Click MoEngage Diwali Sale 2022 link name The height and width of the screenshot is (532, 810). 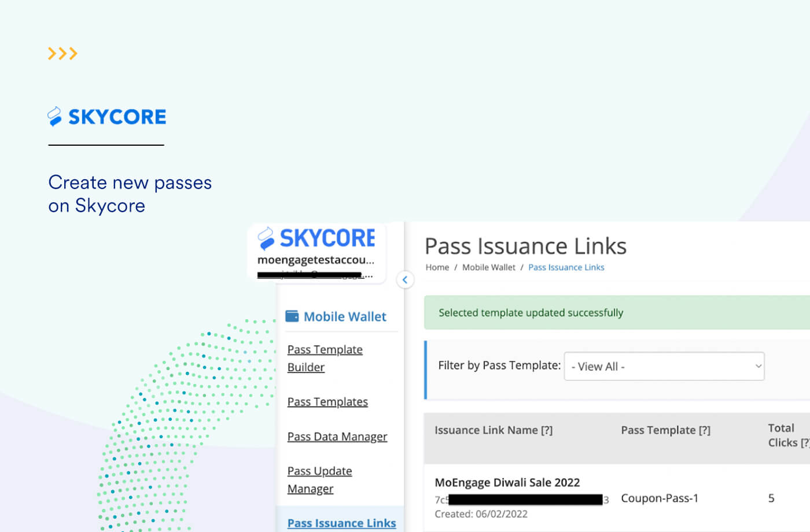click(507, 483)
